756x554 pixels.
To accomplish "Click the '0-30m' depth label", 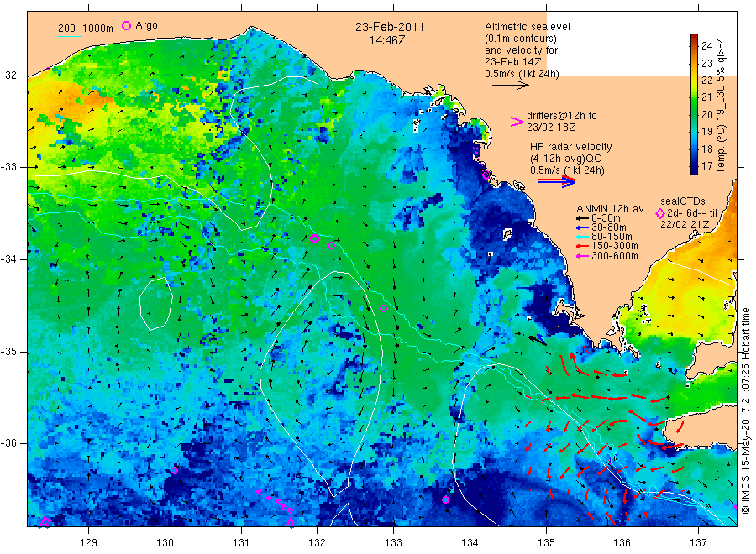I will point(606,218).
